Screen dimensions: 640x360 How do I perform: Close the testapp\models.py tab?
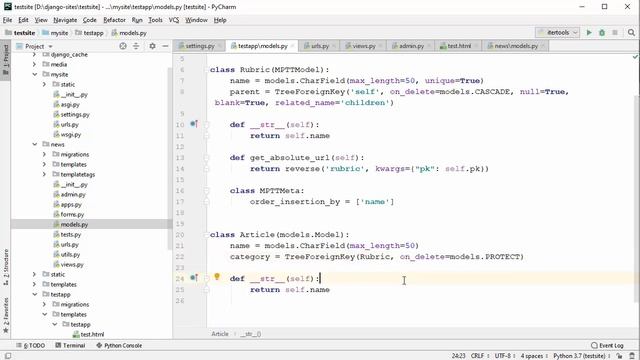(x=293, y=46)
